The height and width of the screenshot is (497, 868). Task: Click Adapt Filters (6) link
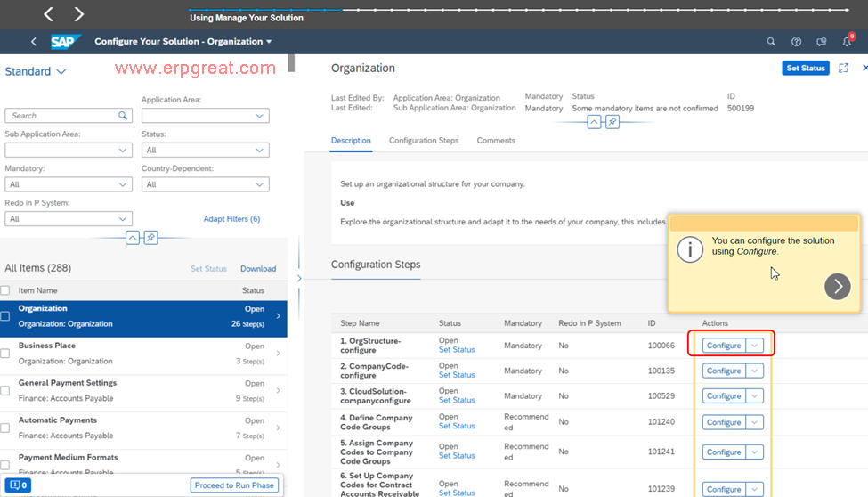pos(231,219)
